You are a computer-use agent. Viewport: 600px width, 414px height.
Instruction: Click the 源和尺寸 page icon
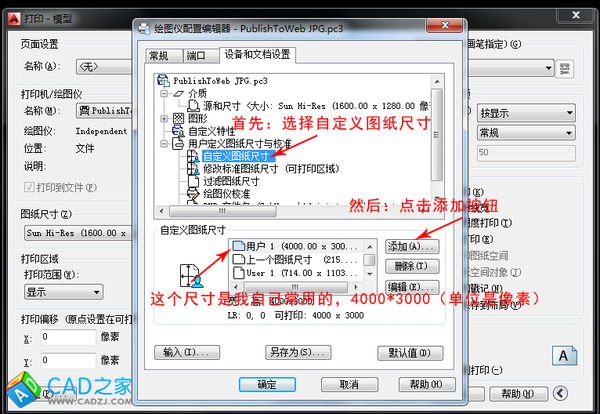193,106
